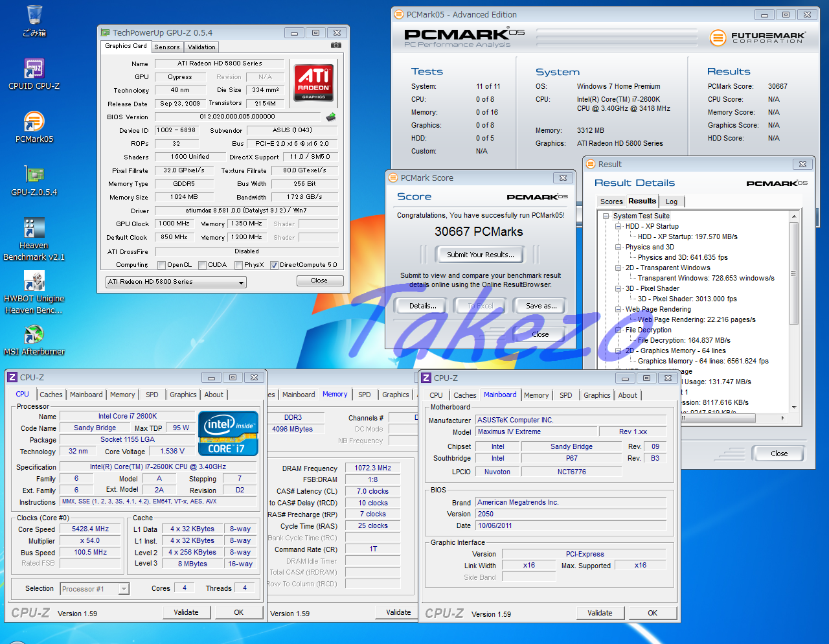This screenshot has height=644, width=829.
Task: Click the Core Speed 5428.4 MHz field
Action: coord(91,529)
